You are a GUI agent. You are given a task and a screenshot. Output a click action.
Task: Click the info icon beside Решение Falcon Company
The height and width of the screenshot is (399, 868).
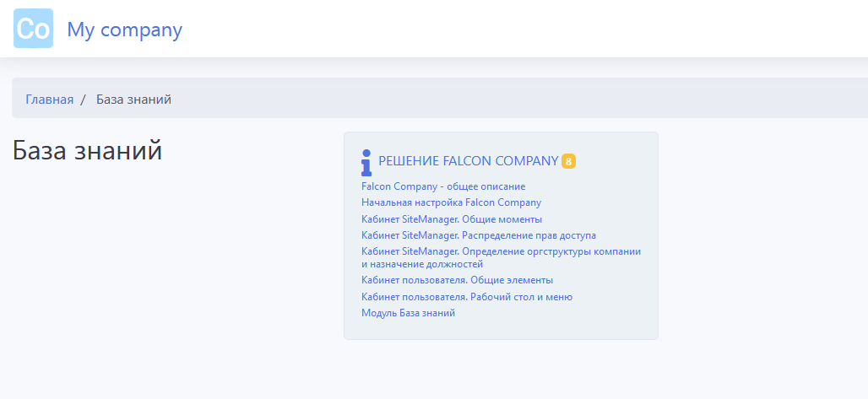pos(366,162)
